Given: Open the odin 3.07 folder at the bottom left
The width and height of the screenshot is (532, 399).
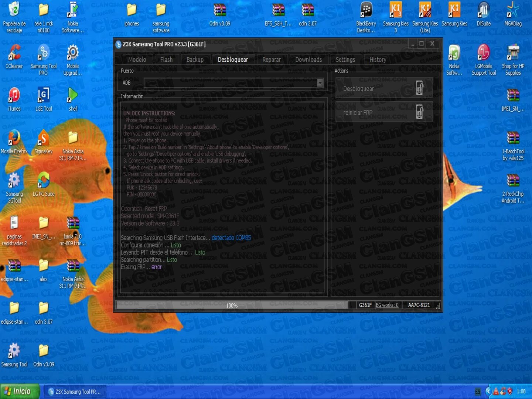Looking at the screenshot, I should point(44,313).
